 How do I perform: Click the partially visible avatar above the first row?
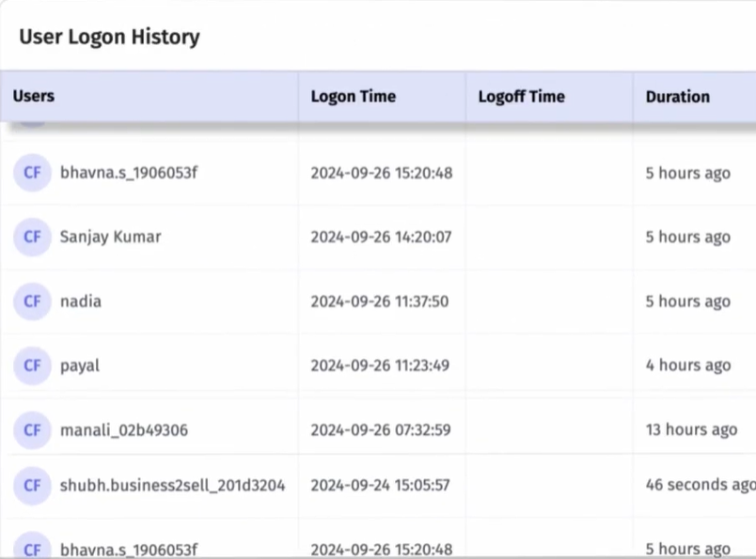pos(31,120)
